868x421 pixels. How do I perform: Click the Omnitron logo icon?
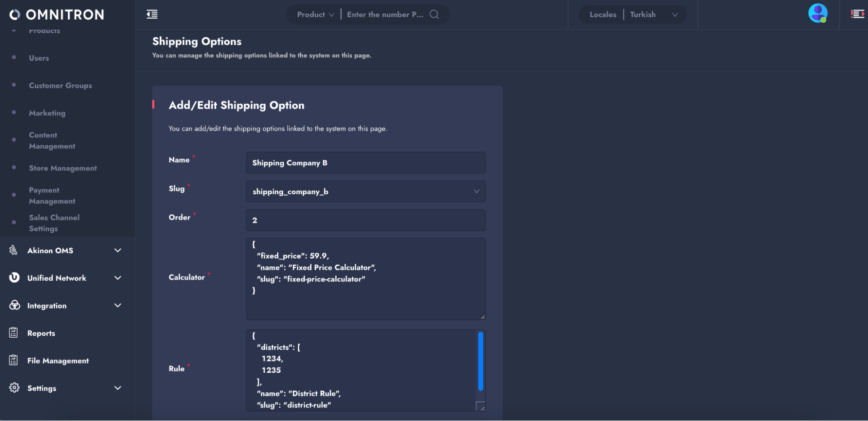click(15, 15)
